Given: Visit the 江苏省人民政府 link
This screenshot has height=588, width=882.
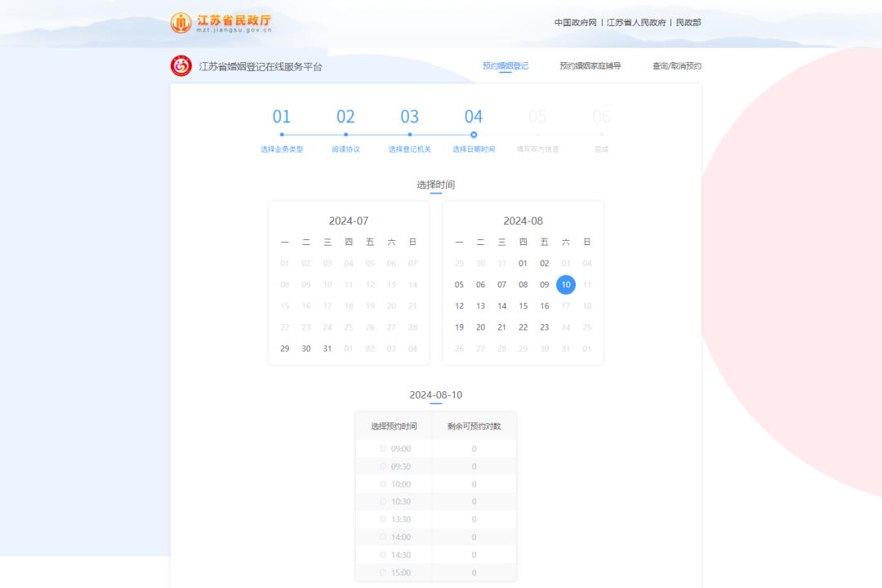Looking at the screenshot, I should click(636, 23).
